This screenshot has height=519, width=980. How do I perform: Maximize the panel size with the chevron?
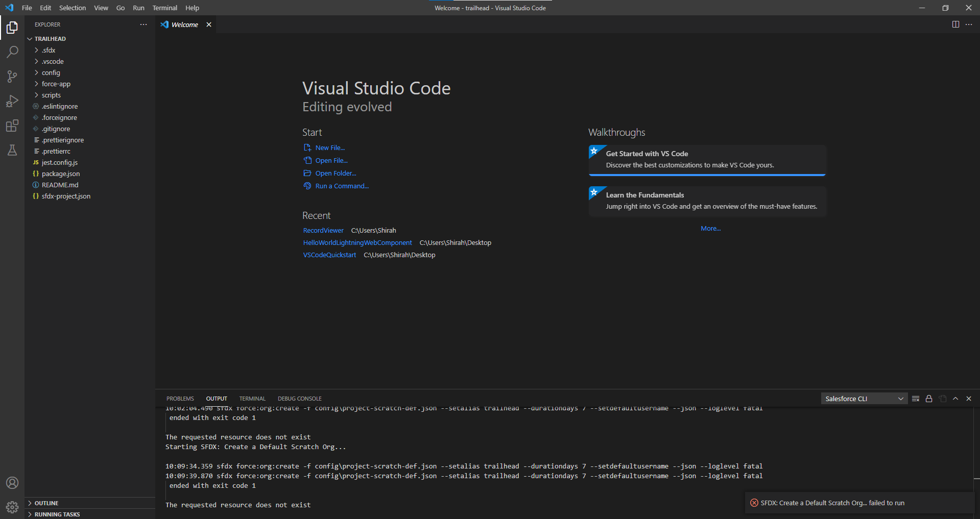click(955, 399)
